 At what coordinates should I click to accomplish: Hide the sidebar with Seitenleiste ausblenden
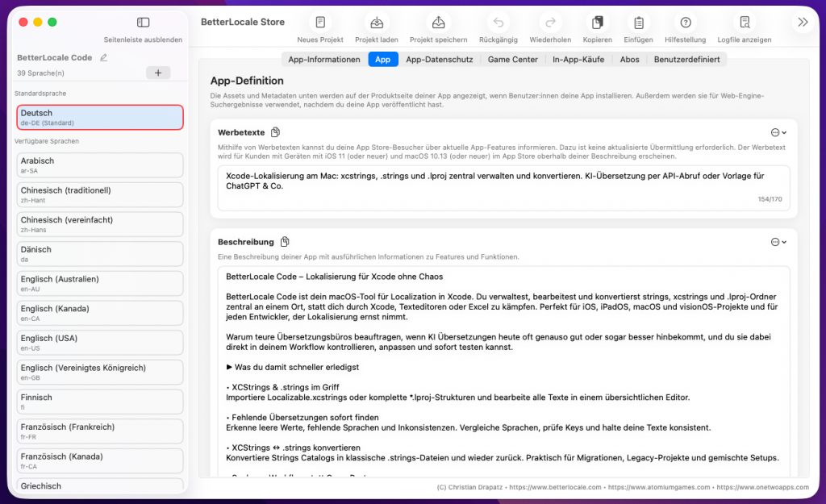coord(143,23)
